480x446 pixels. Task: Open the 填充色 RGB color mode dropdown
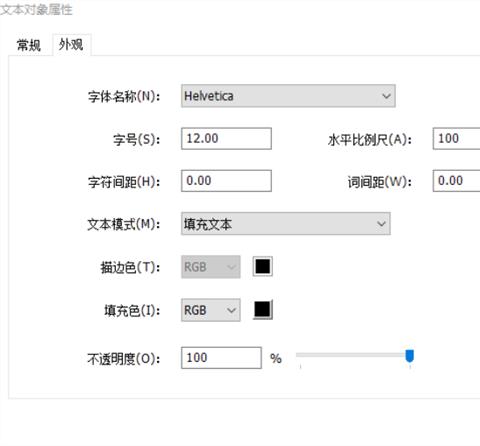pos(211,310)
